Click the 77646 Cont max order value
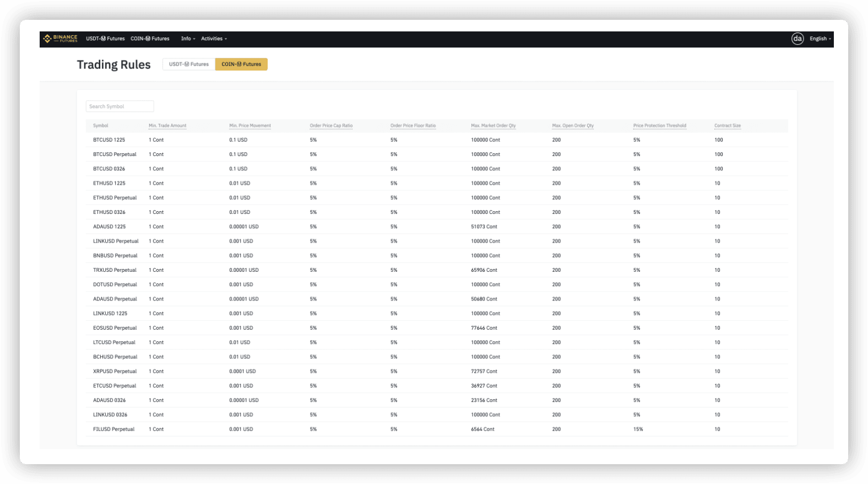 [x=484, y=328]
